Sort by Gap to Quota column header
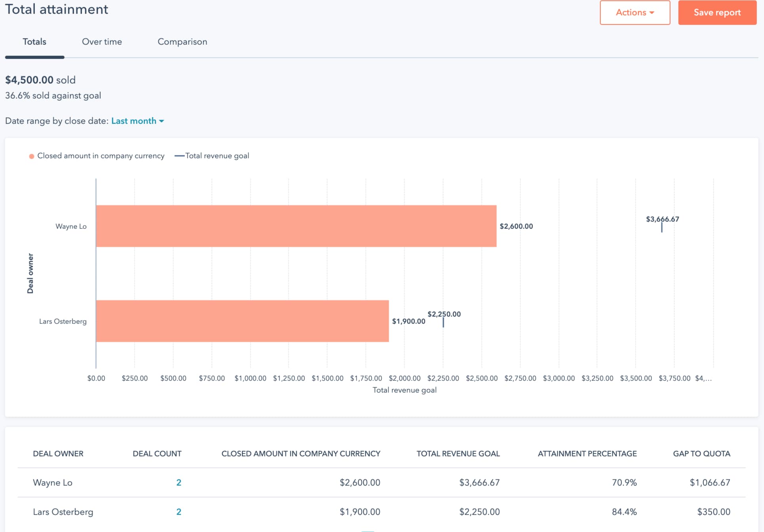The image size is (764, 532). (x=701, y=454)
